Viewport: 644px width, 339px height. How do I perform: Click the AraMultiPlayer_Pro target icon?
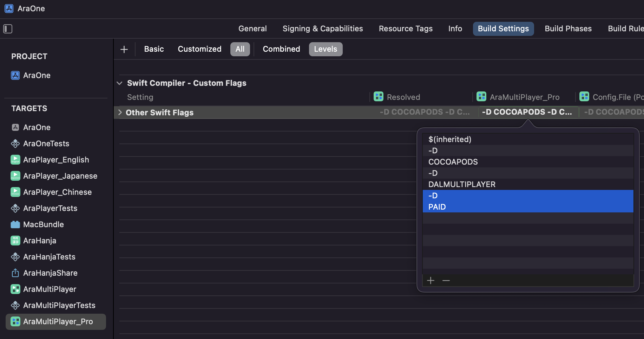pos(15,321)
